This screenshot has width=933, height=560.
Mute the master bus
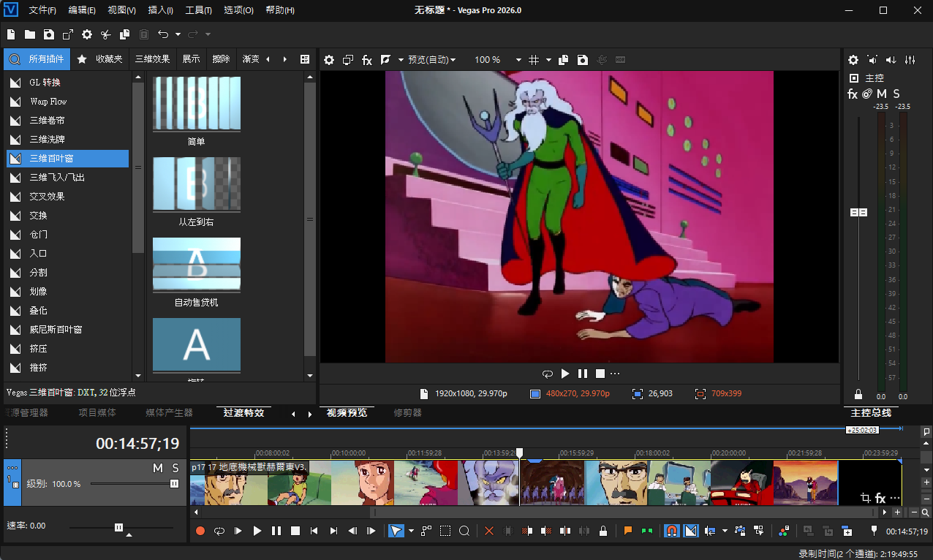coord(882,94)
